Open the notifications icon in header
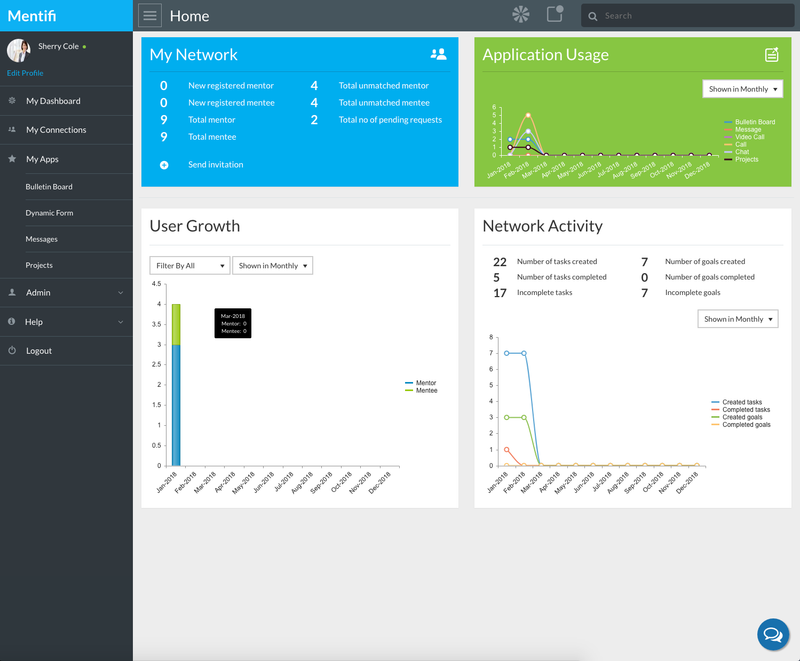800x661 pixels. pyautogui.click(x=555, y=14)
